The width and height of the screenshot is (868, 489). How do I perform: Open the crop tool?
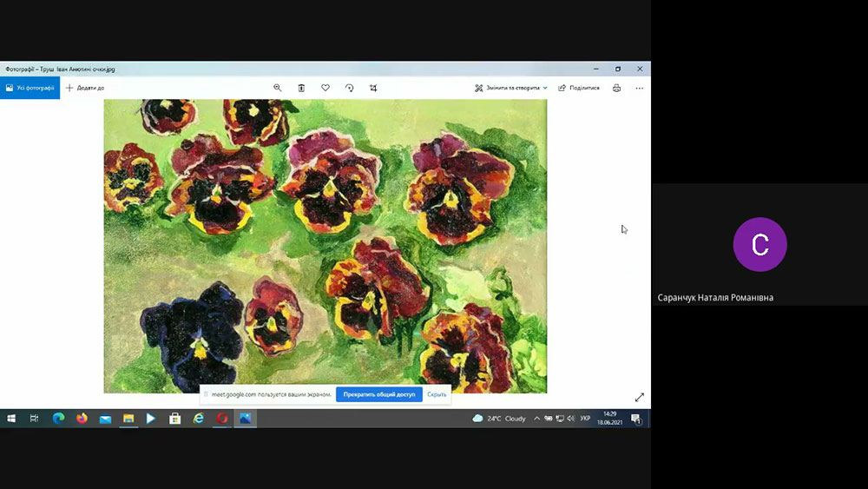click(373, 88)
